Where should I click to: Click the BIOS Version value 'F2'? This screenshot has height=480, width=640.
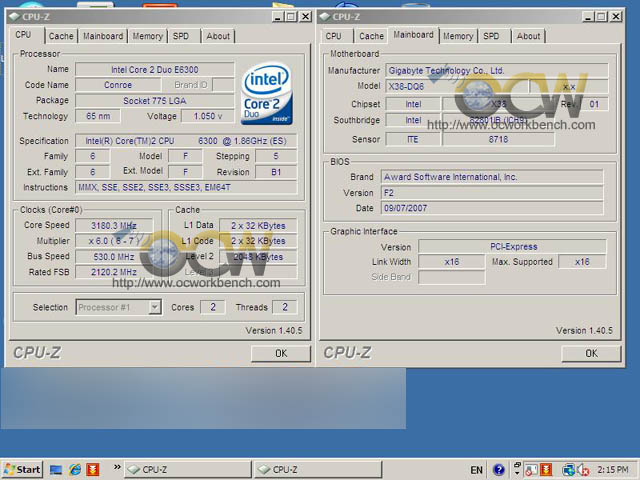tap(492, 193)
